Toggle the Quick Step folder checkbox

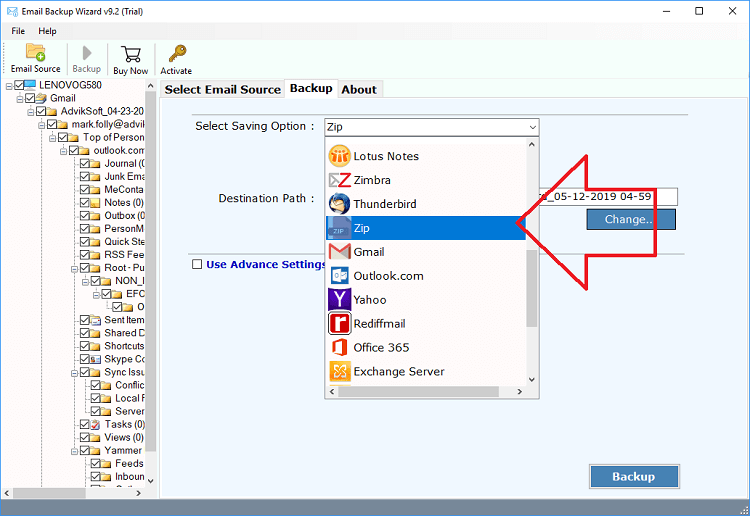85,242
